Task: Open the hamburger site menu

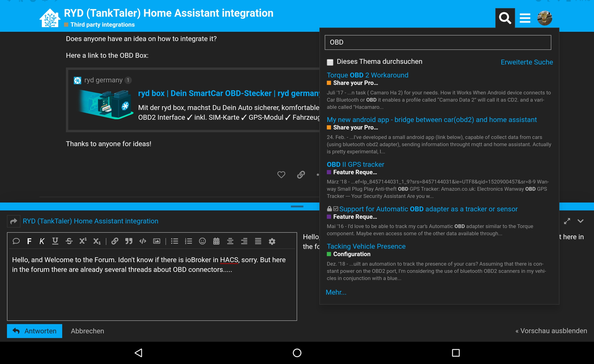Action: [x=525, y=18]
